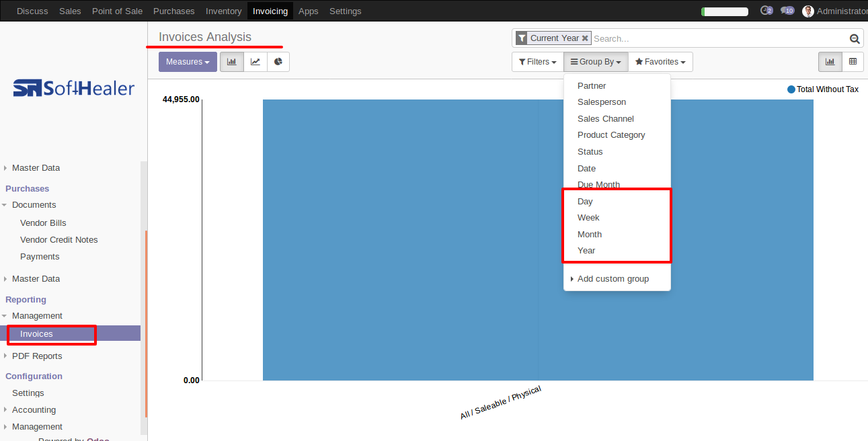Open the Inventory top menu
The image size is (868, 441).
click(x=224, y=11)
